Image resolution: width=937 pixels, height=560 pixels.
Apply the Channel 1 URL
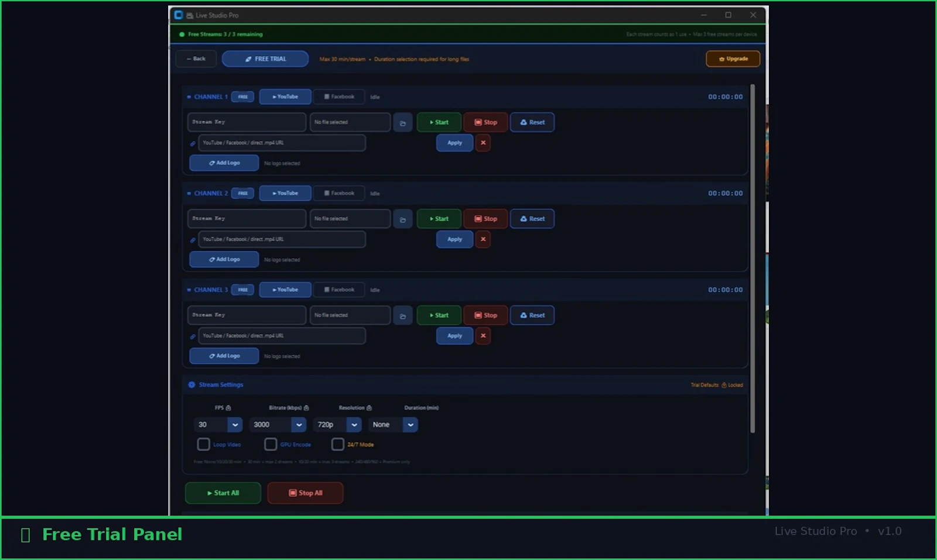click(454, 143)
